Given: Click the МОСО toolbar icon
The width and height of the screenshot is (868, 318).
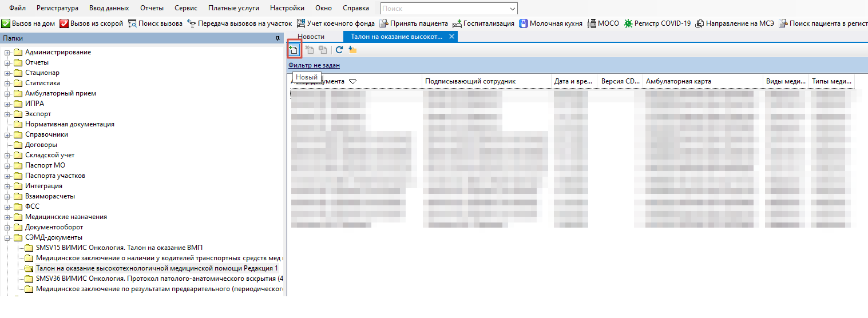Looking at the screenshot, I should [x=592, y=23].
